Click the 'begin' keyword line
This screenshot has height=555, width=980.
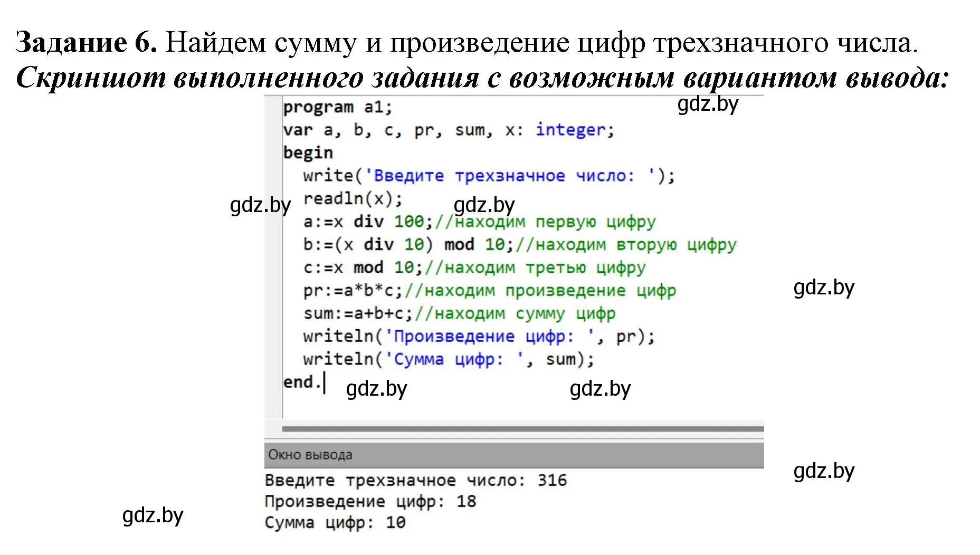coord(308,153)
